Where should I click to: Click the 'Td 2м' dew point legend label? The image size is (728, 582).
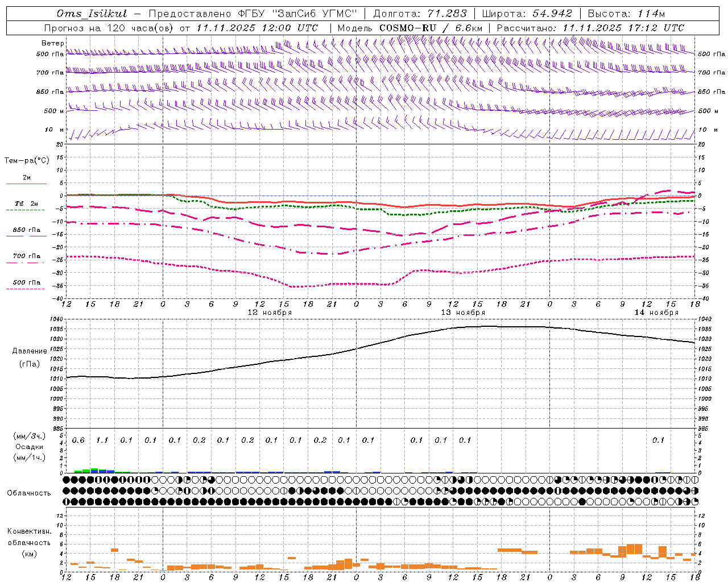(27, 203)
